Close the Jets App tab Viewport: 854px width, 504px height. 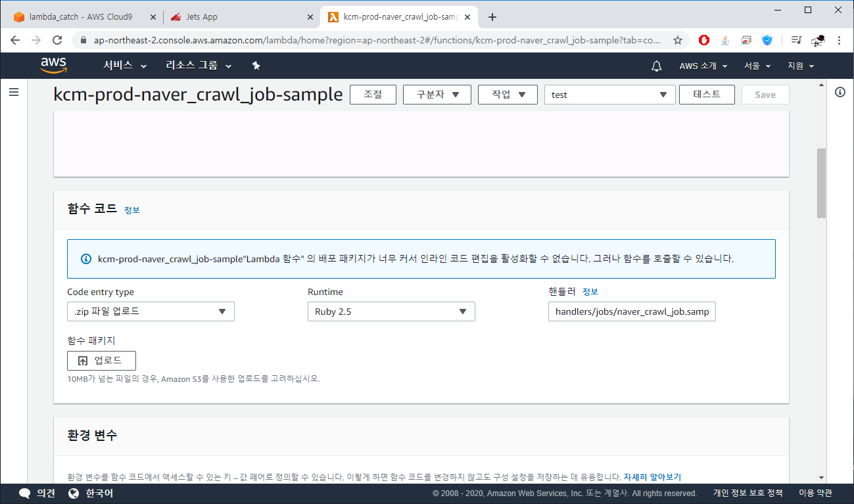click(310, 17)
